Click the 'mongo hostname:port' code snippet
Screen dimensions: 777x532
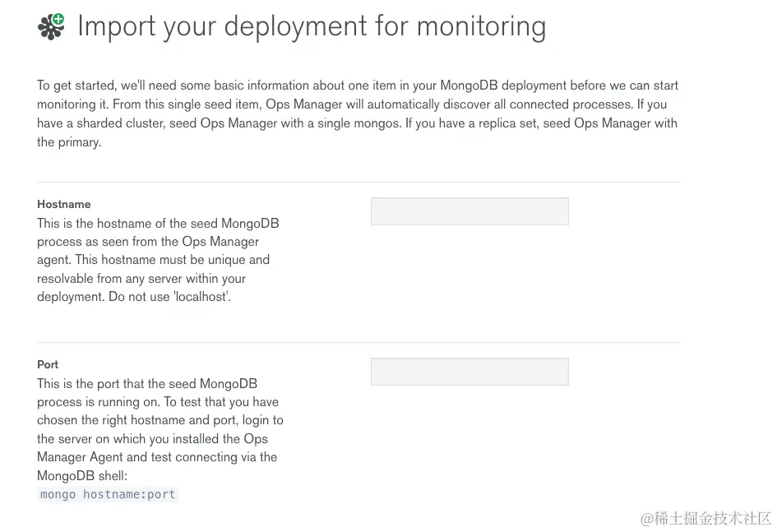[108, 494]
